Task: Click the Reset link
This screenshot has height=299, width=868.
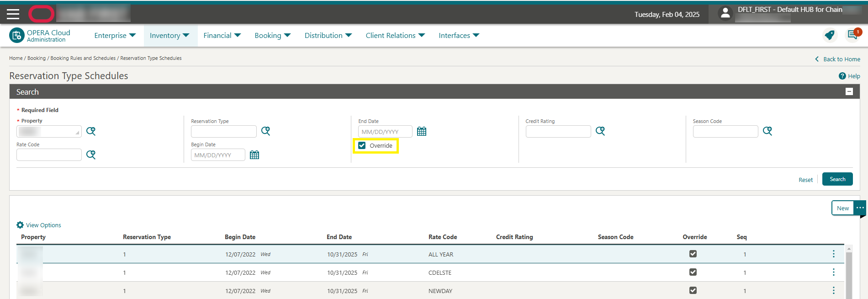Action: (805, 180)
